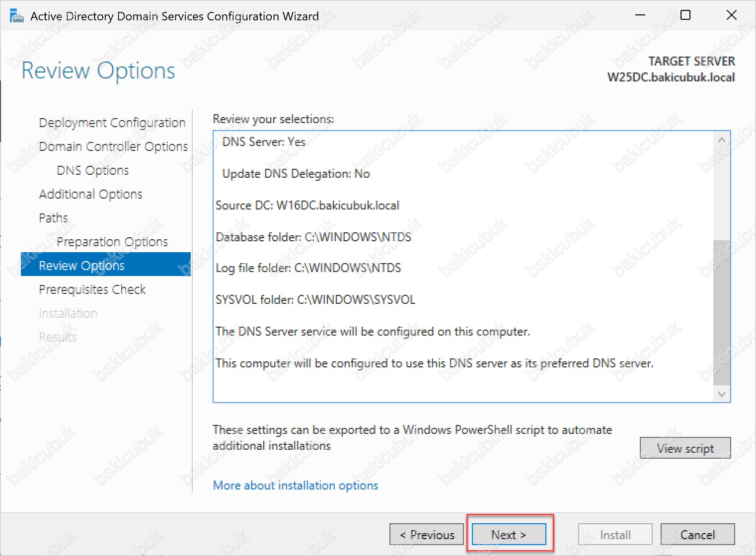This screenshot has height=556, width=756.
Task: Click scroll down arrow in selections box
Action: 722,394
